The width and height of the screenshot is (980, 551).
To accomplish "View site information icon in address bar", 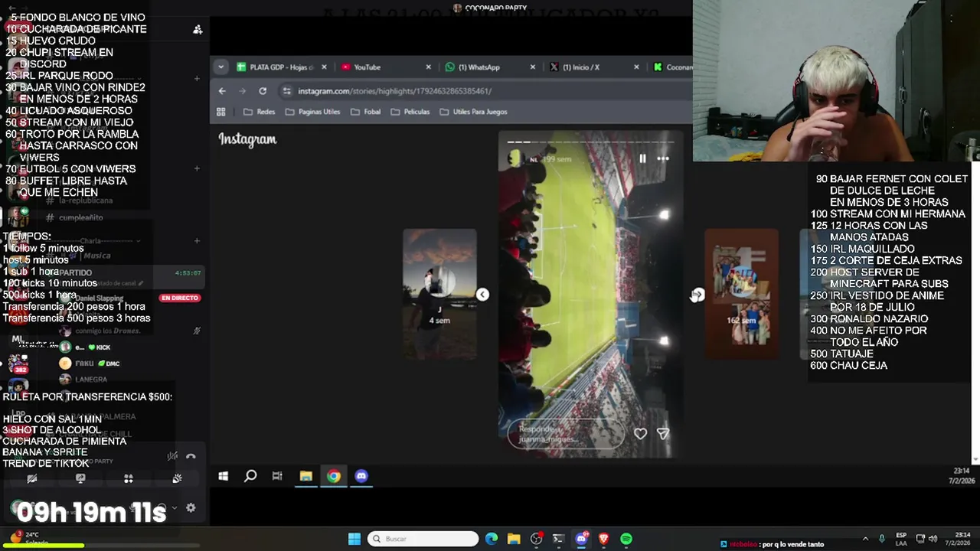I will pos(287,91).
